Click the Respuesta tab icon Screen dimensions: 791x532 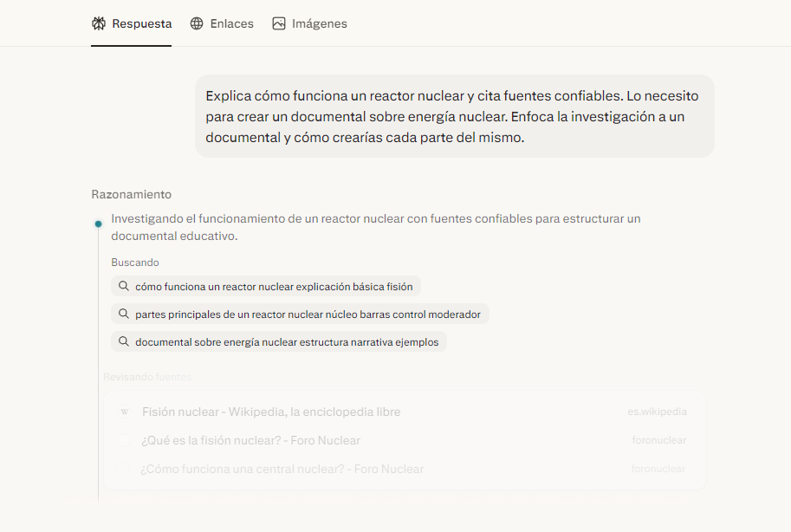click(99, 23)
